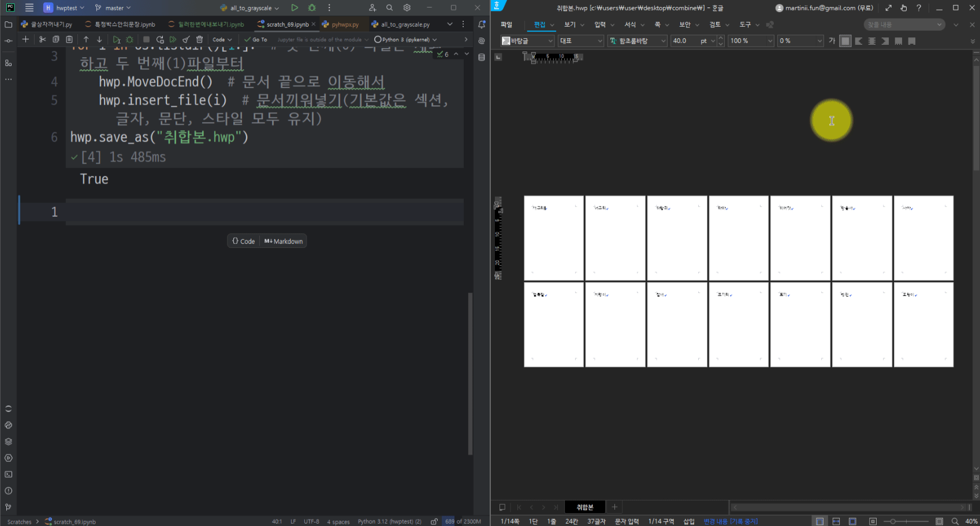Select distribute alignment in Hangul toolbar
Screen dimensions: 980x526
(x=899, y=41)
